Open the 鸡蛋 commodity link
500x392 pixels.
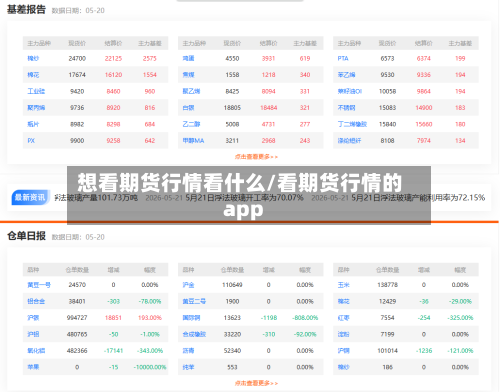[188, 58]
